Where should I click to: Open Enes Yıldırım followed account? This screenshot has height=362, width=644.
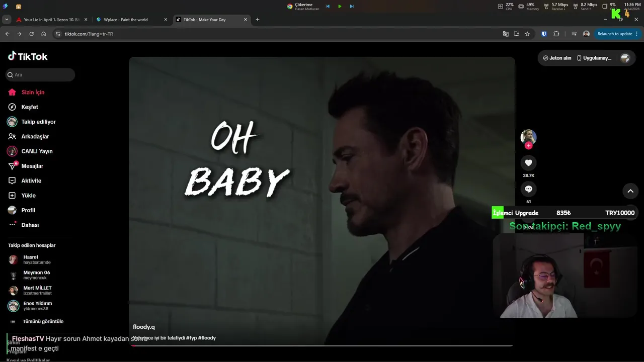(x=38, y=306)
